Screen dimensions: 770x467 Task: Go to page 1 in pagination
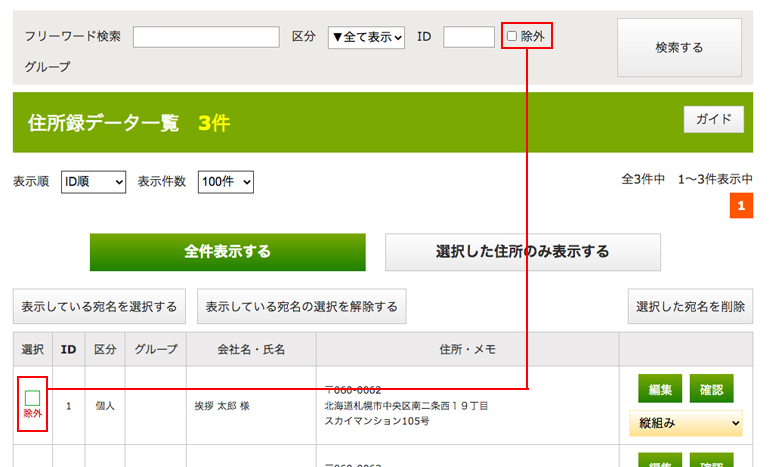(741, 206)
